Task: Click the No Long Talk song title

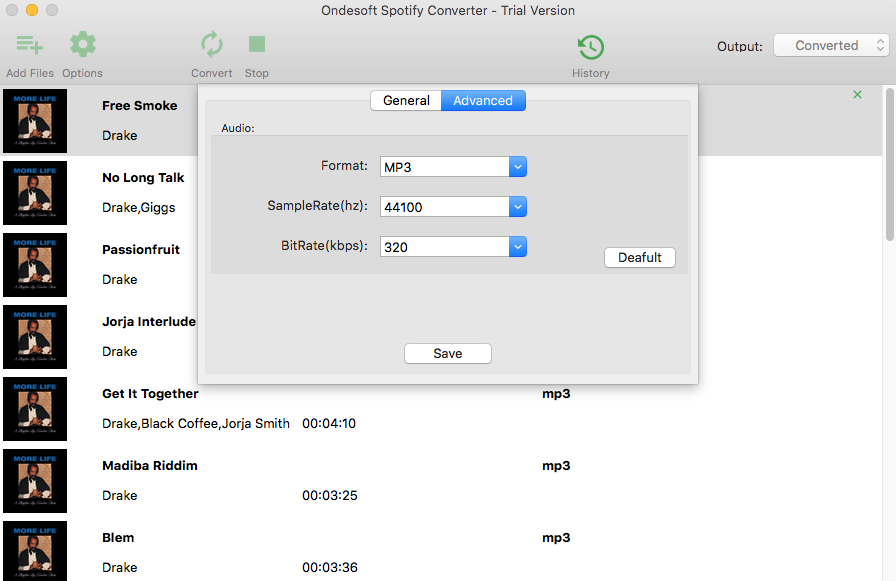Action: 143,178
